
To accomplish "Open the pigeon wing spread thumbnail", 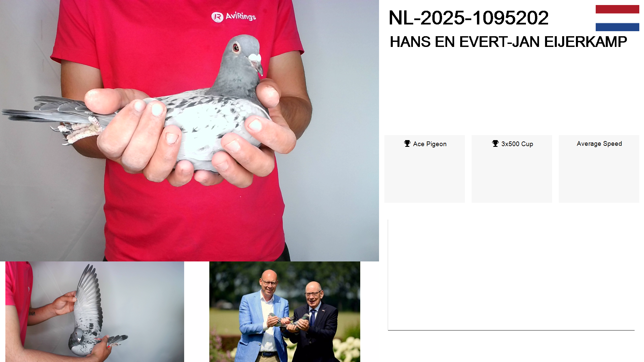I will 95,312.
